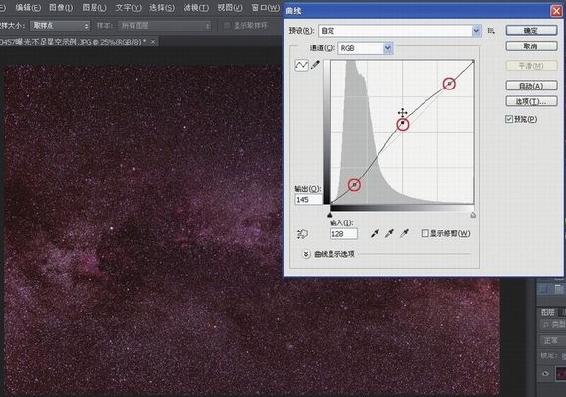
Task: Open the 编辑(E) menu
Action: pos(28,7)
